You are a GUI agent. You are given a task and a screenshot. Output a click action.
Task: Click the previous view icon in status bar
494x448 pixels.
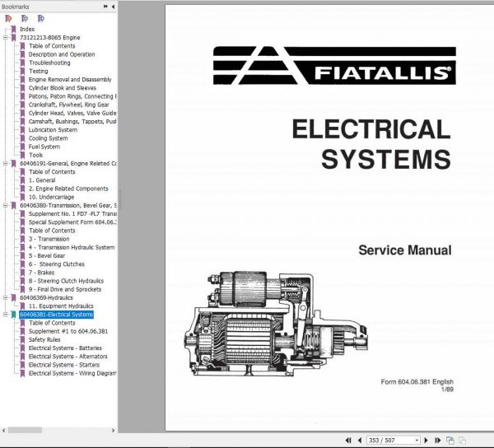click(450, 440)
